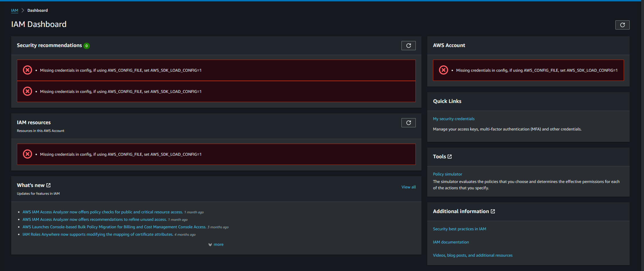Select 'Updates for features in IAM' subtitle
The height and width of the screenshot is (271, 644).
click(38, 194)
